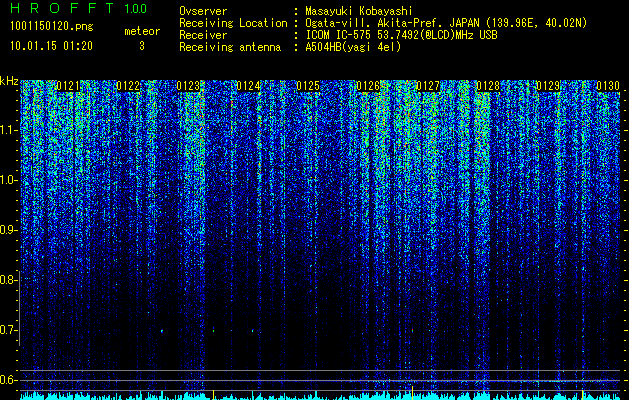The image size is (629, 400).
Task: Select the 0124 time marker
Action: tap(248, 86)
